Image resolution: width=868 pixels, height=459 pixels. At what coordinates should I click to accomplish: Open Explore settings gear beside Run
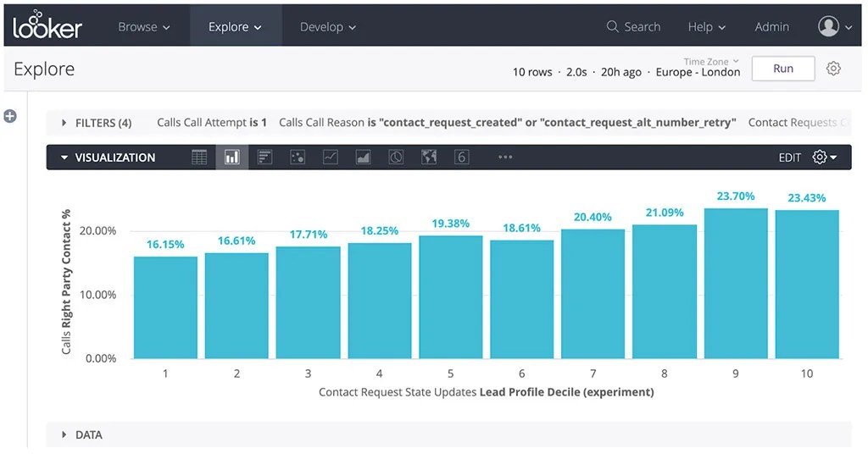[833, 69]
